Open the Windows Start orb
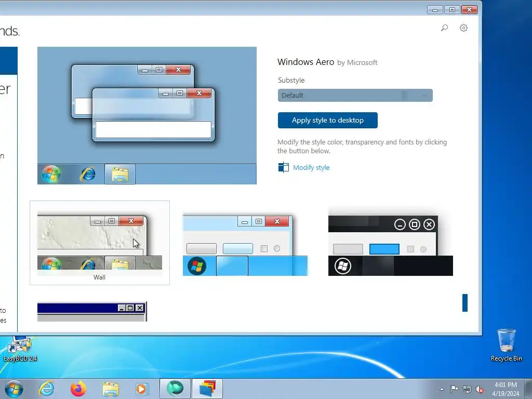The width and height of the screenshot is (532, 399). (x=14, y=389)
